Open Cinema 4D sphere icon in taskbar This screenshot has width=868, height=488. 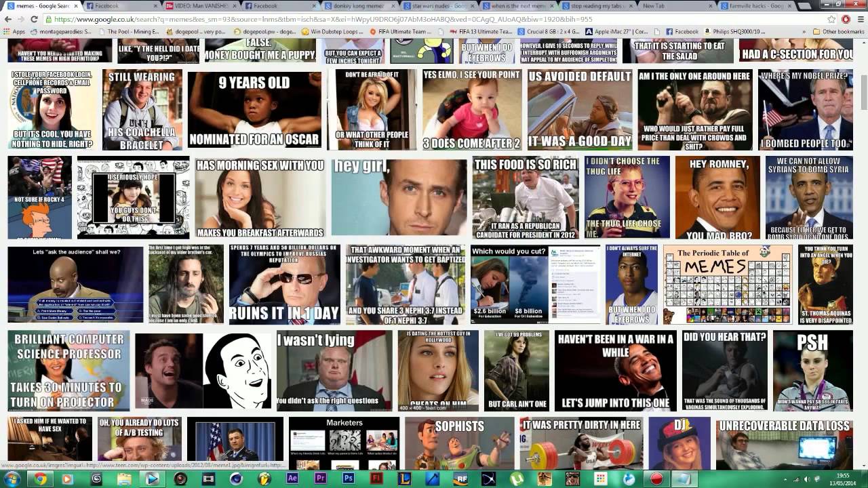pos(237,479)
